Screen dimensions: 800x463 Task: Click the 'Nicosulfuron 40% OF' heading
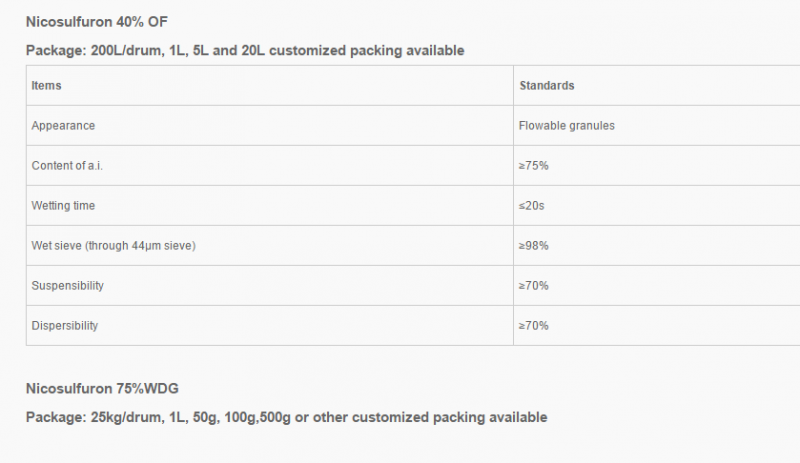[97, 21]
